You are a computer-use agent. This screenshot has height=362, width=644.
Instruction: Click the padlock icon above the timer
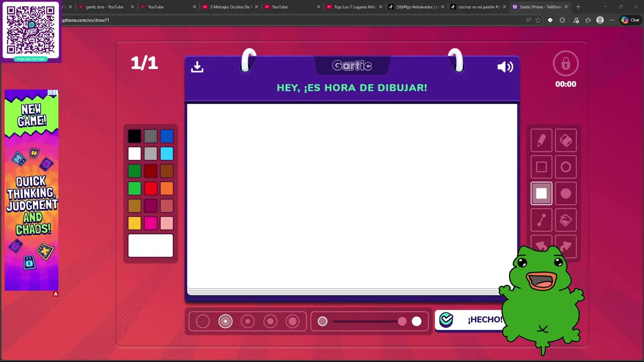[566, 64]
